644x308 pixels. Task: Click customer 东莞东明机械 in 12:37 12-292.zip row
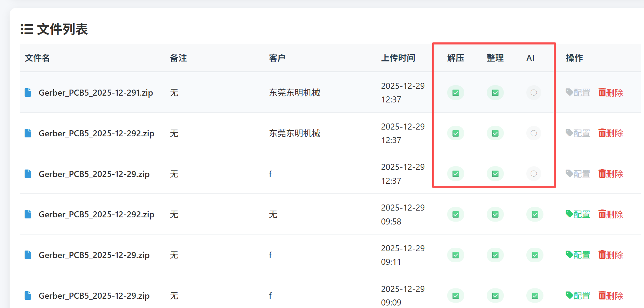tap(295, 133)
